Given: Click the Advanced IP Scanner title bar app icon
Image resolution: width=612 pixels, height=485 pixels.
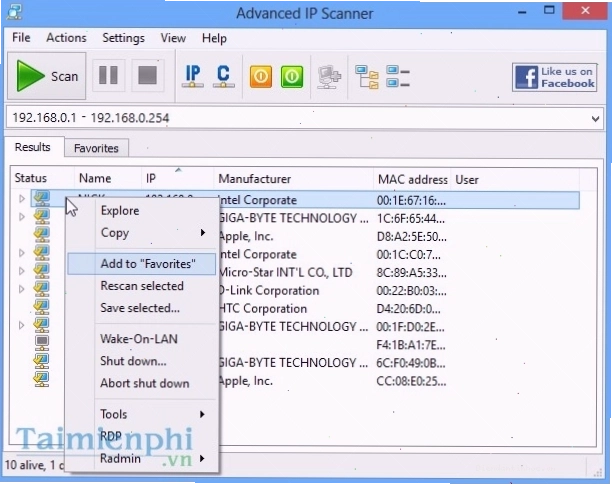Looking at the screenshot, I should tap(14, 11).
